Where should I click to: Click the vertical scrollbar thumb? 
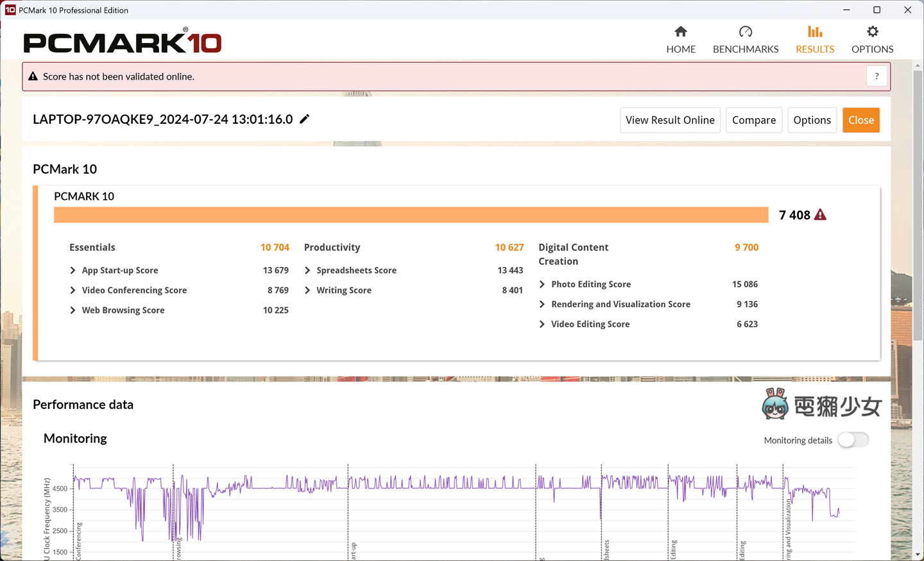pyautogui.click(x=918, y=206)
